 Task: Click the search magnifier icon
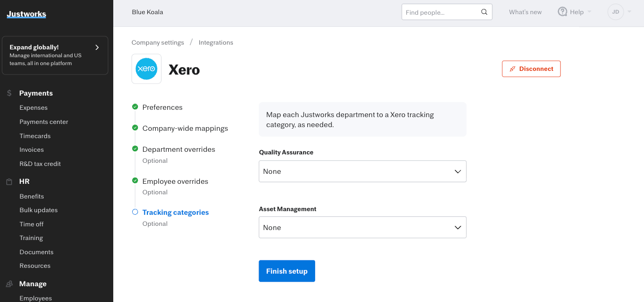tap(484, 12)
